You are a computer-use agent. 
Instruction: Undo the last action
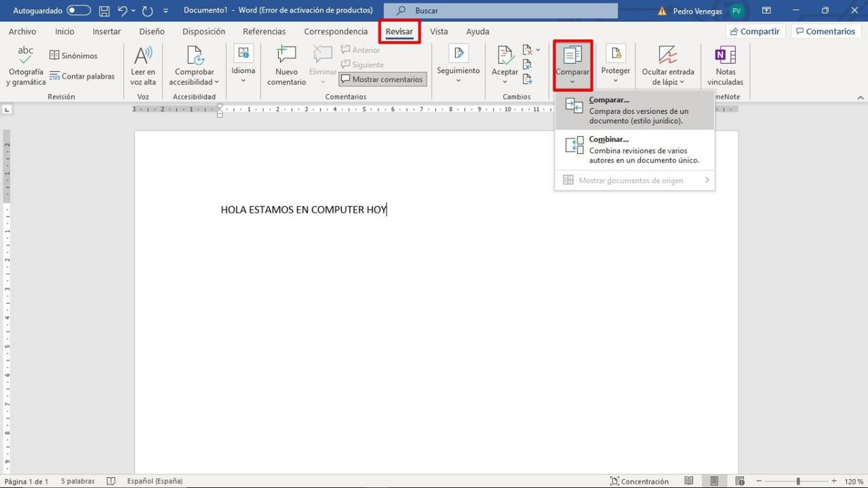coord(122,11)
